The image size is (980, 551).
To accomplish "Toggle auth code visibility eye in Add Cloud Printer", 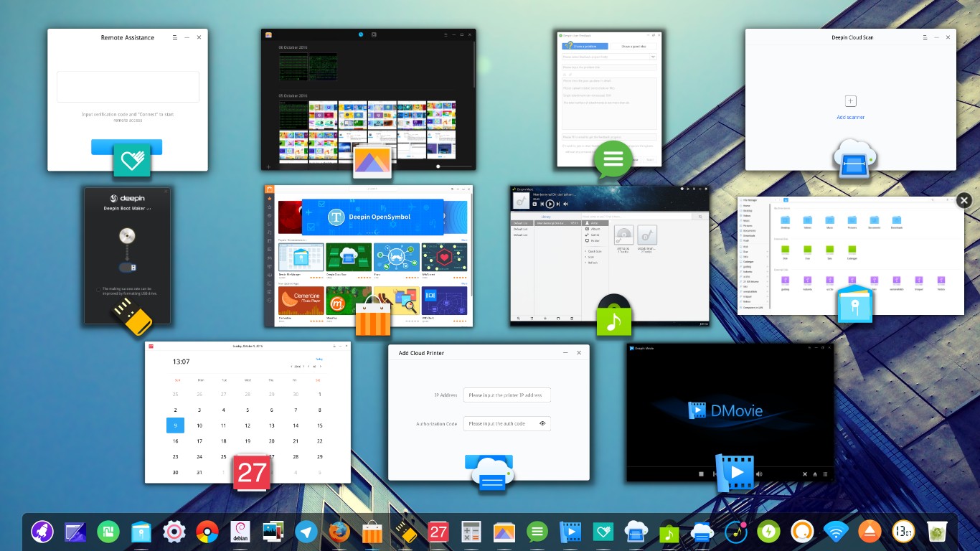I will click(542, 423).
